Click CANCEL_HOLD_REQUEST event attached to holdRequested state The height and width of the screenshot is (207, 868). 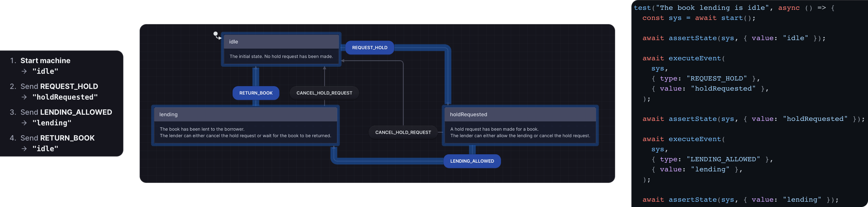(403, 132)
